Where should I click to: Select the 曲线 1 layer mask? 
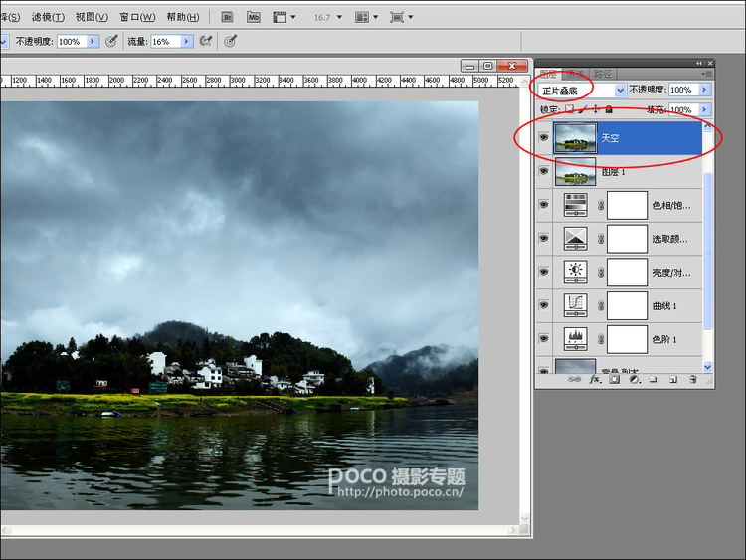pyautogui.click(x=627, y=305)
